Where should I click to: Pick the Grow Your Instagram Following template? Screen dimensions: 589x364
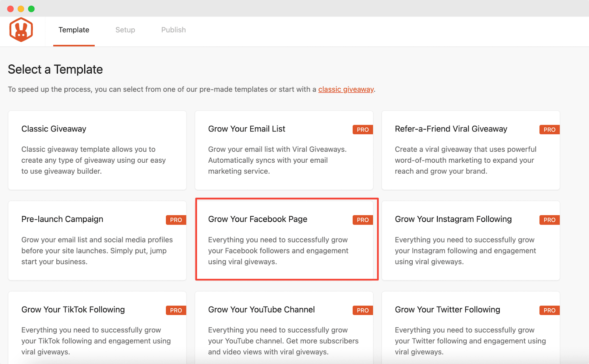(x=470, y=241)
